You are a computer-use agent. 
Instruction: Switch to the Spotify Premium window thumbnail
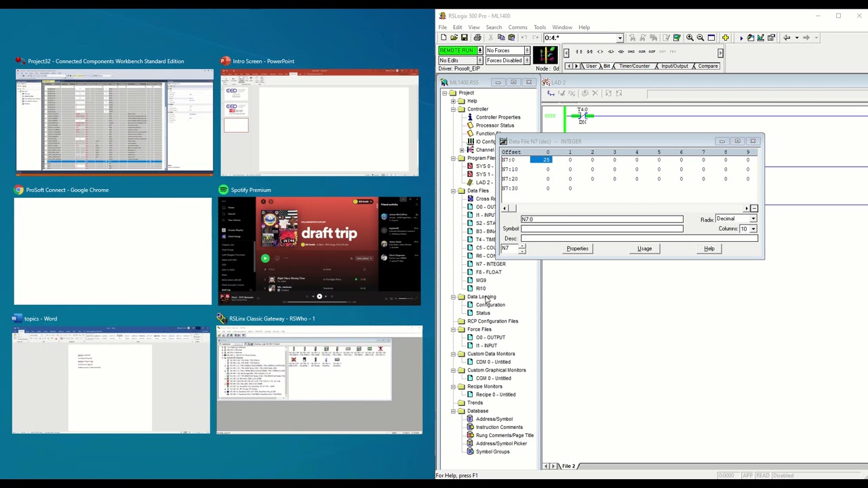tap(319, 251)
